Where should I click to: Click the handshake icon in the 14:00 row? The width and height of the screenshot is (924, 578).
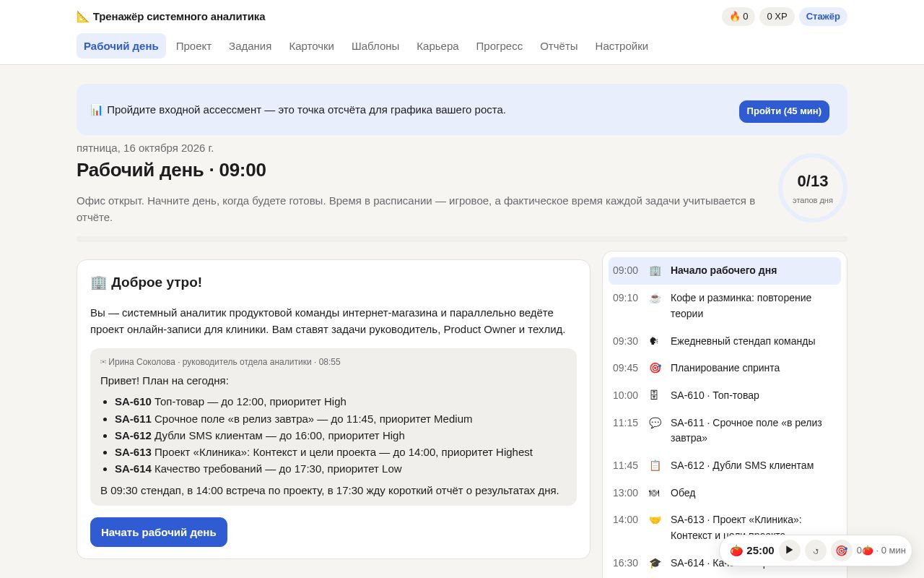(x=655, y=519)
